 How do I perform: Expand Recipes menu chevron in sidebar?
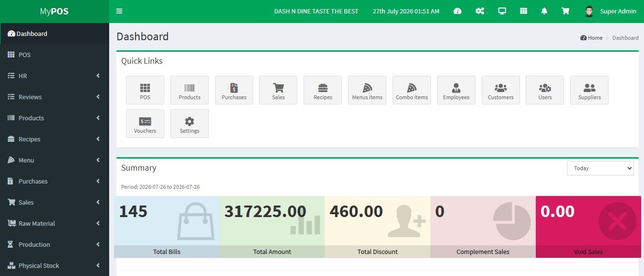(x=98, y=139)
